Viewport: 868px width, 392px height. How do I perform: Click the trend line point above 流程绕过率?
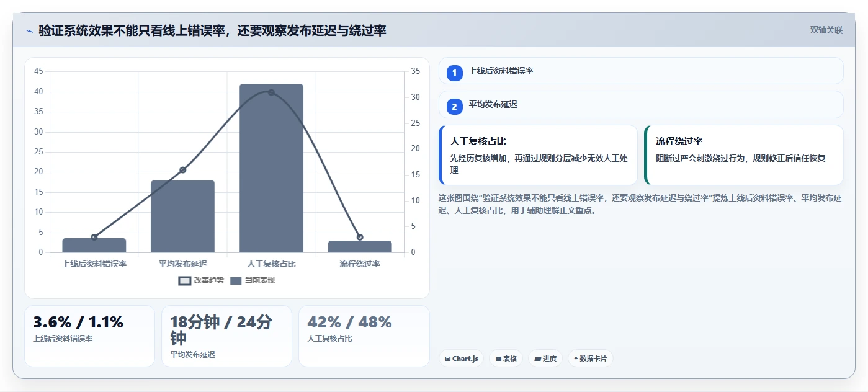click(x=360, y=237)
